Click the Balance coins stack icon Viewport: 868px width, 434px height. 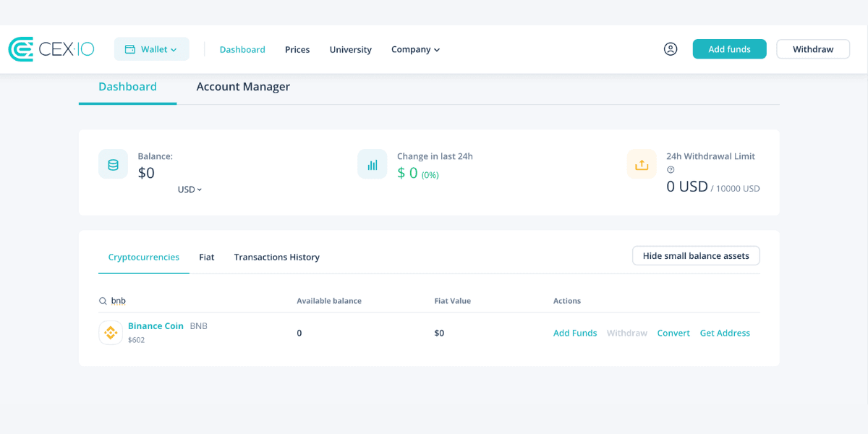[113, 164]
